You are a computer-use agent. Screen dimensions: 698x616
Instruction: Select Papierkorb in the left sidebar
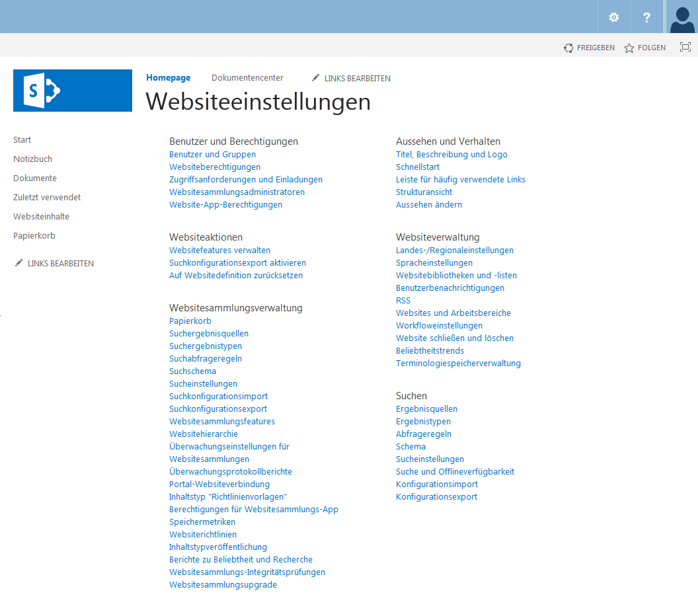(x=34, y=236)
